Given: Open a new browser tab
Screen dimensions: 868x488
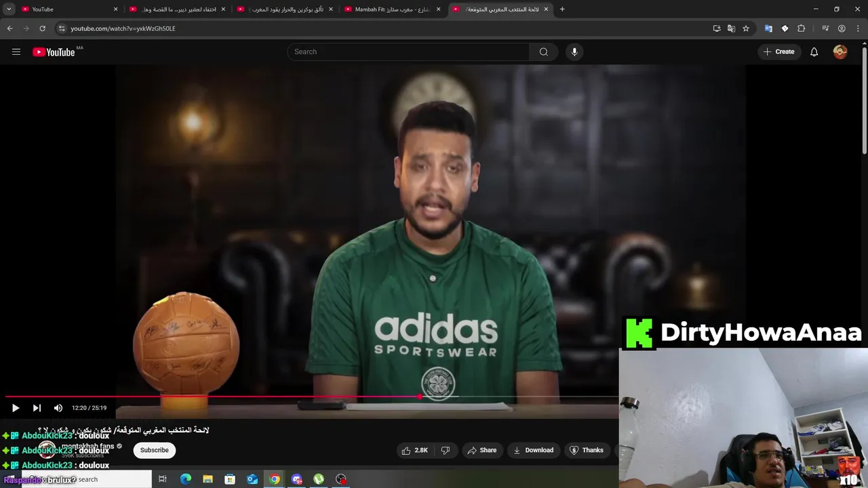Looking at the screenshot, I should (561, 9).
